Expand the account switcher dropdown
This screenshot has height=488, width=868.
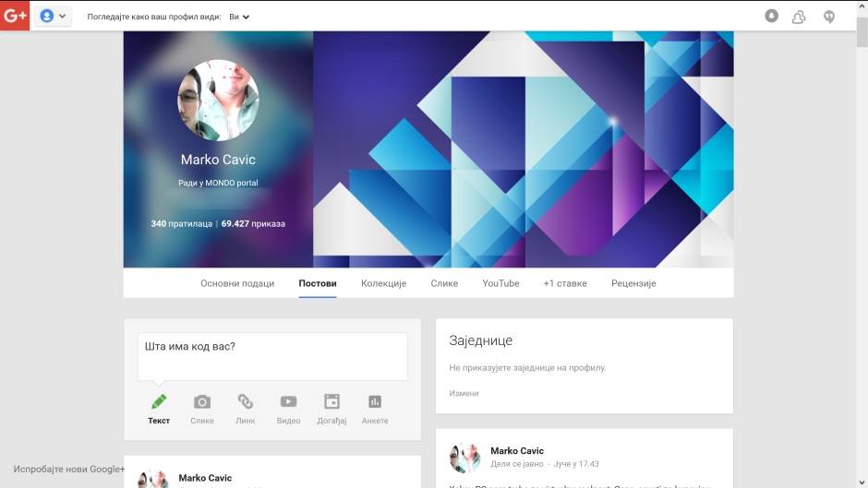pos(54,16)
